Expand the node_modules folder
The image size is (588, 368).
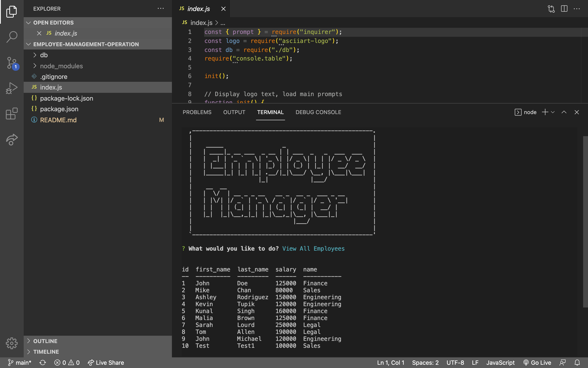pos(98,66)
